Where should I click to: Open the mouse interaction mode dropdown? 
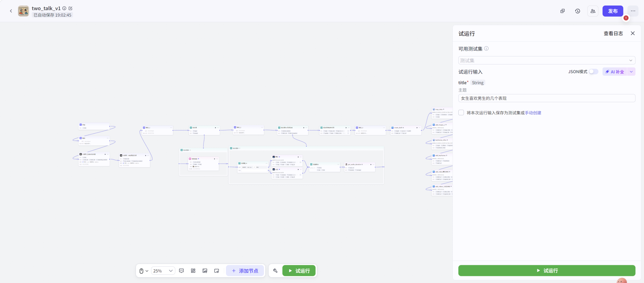click(144, 271)
